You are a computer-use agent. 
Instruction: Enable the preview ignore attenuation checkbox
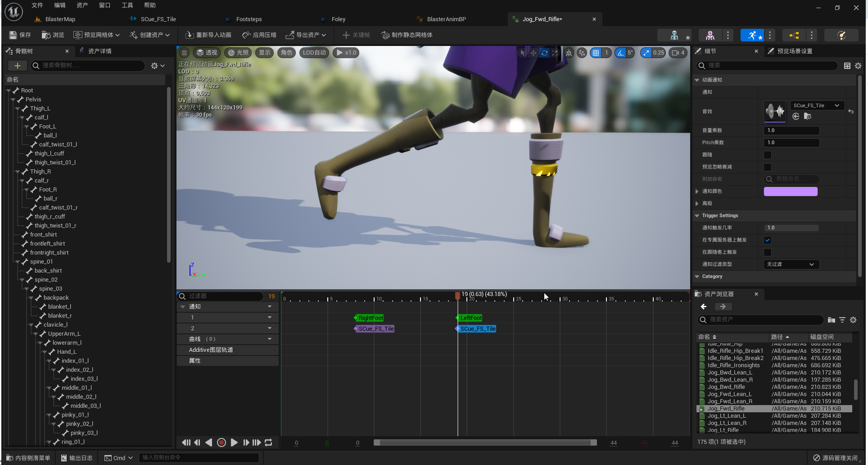768,167
